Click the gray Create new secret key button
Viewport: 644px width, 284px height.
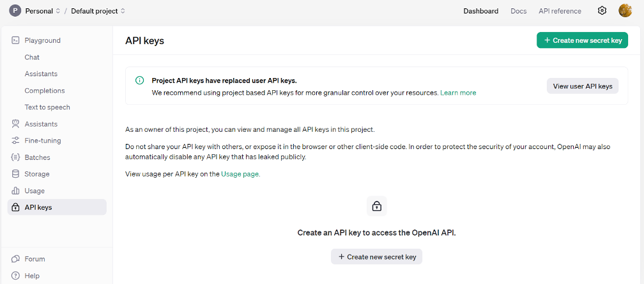click(377, 257)
